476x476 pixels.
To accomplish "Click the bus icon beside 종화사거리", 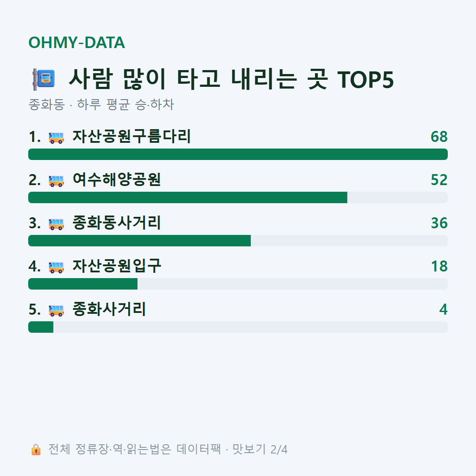I will point(56,310).
